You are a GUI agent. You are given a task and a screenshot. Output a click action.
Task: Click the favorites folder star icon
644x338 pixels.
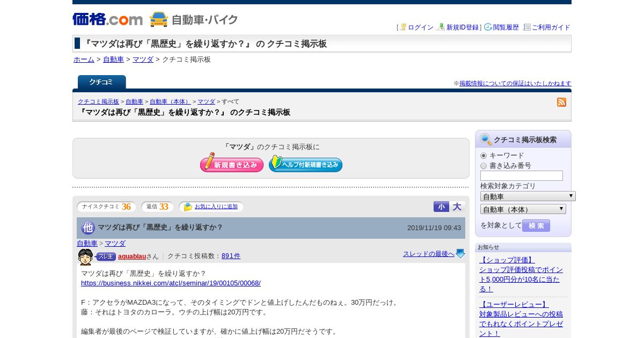[188, 207]
